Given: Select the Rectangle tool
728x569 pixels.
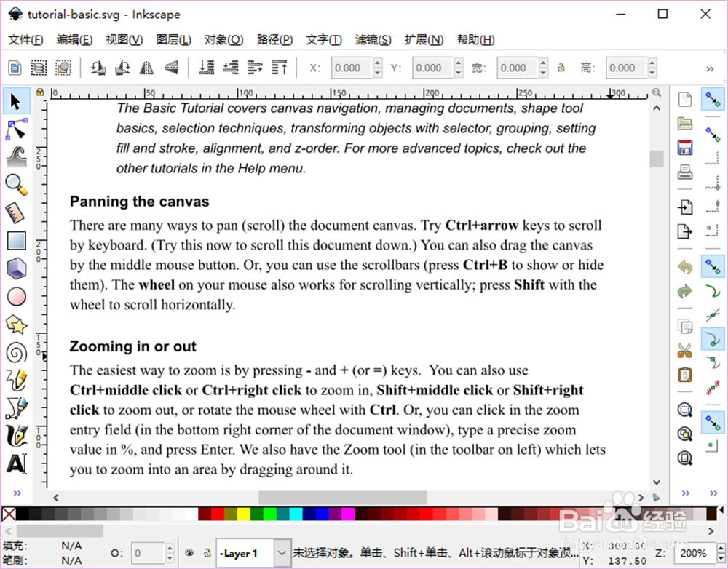Looking at the screenshot, I should point(16,241).
